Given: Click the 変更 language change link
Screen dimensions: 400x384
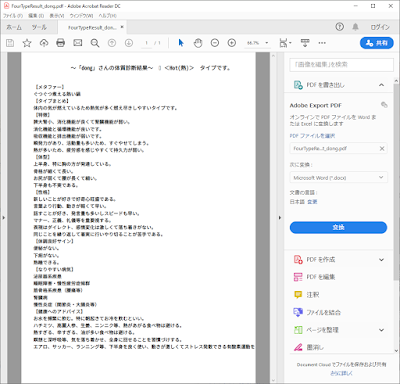Looking at the screenshot, I should (312, 202).
